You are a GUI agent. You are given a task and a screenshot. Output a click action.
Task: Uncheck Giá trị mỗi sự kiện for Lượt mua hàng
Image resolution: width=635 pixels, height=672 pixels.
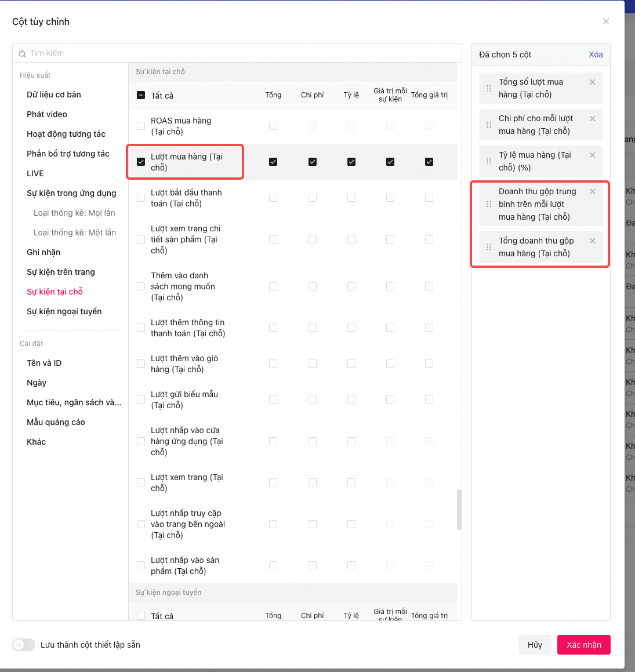[390, 162]
